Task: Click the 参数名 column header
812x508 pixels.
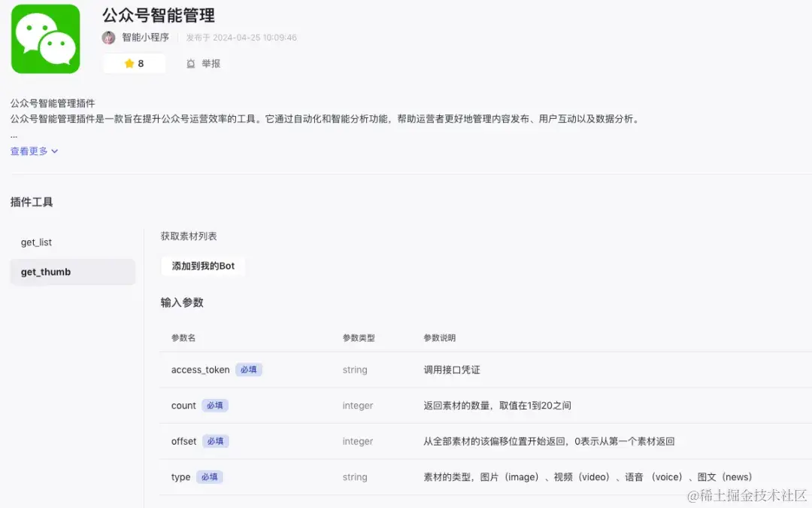Action: coord(183,338)
